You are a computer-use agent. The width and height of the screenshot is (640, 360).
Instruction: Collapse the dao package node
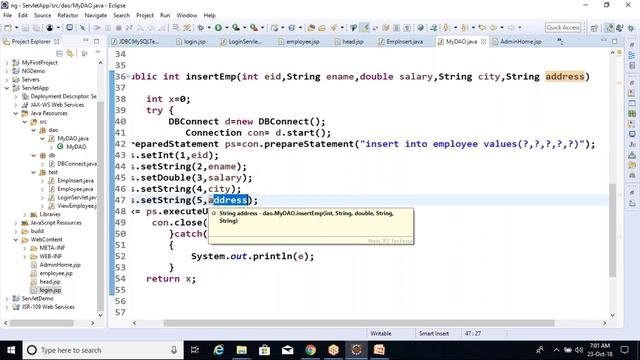click(34, 130)
